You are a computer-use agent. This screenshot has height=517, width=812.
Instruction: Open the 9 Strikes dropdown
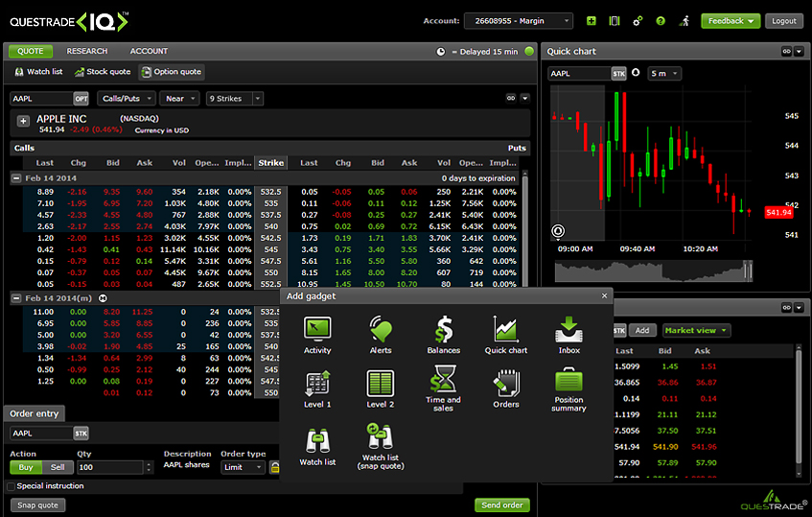click(x=235, y=99)
